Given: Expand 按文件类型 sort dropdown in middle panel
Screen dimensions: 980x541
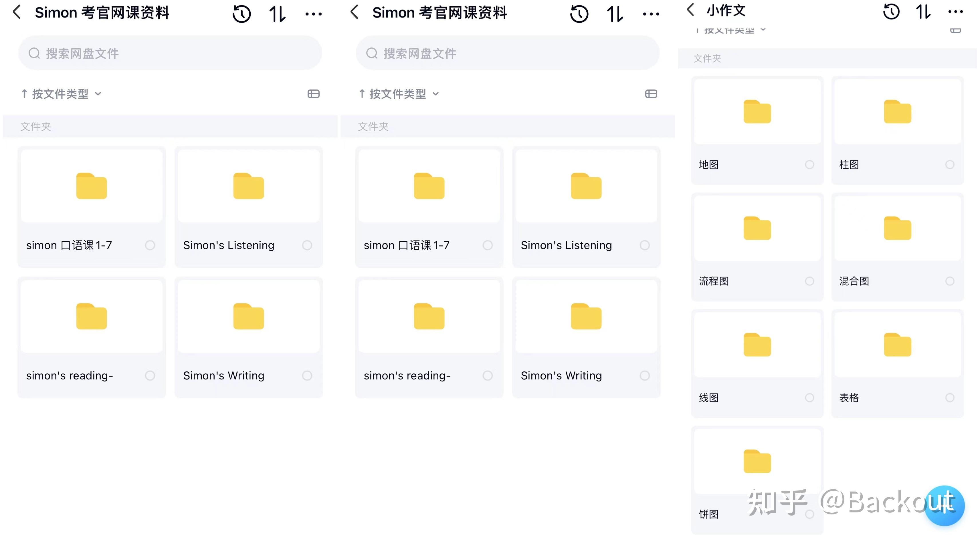Looking at the screenshot, I should pyautogui.click(x=399, y=94).
